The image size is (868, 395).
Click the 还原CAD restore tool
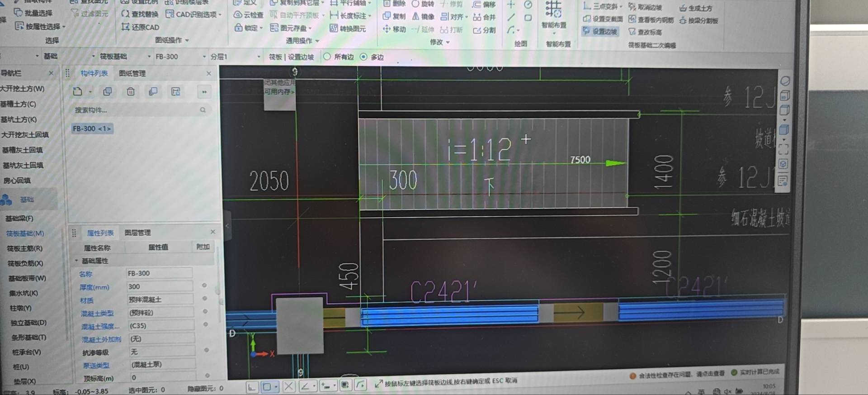(140, 27)
